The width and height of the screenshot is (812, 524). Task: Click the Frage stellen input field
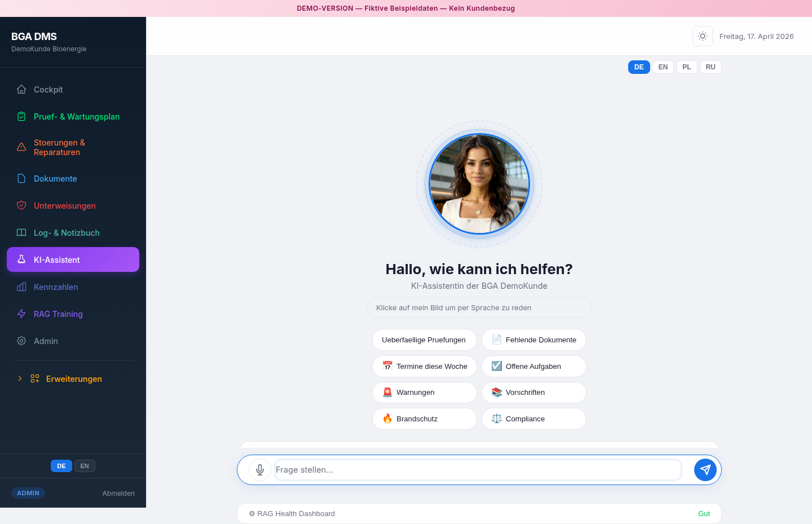click(478, 469)
